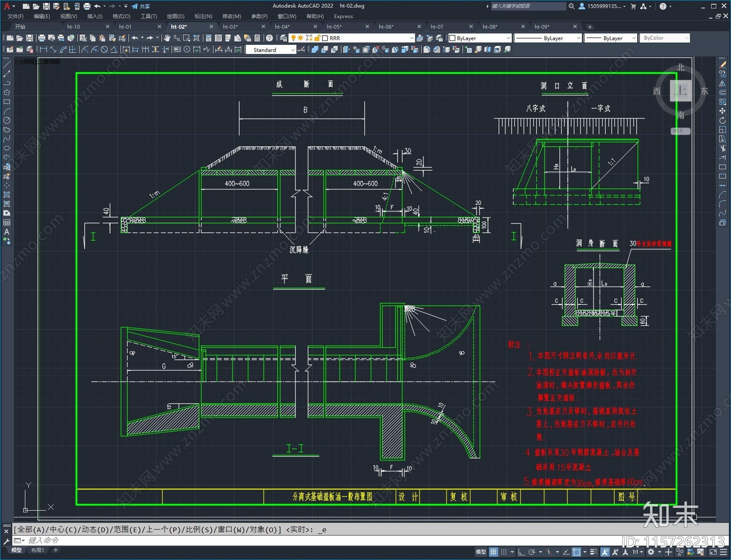
Task: Open the calculator icon in standard toolbar
Action: [x=257, y=38]
